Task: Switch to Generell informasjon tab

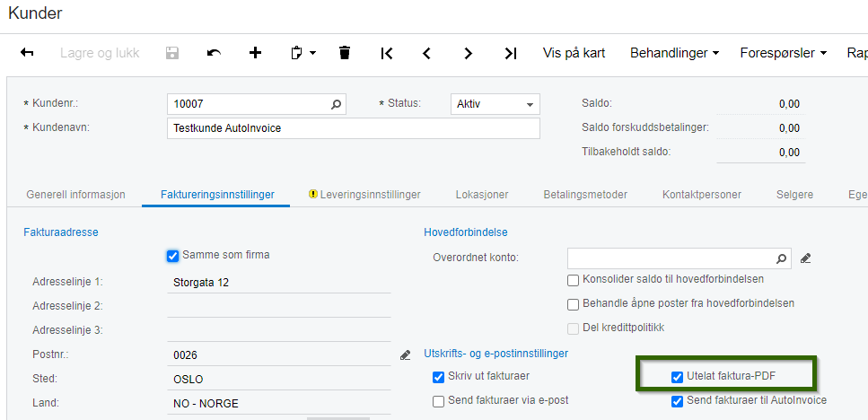Action: [75, 194]
